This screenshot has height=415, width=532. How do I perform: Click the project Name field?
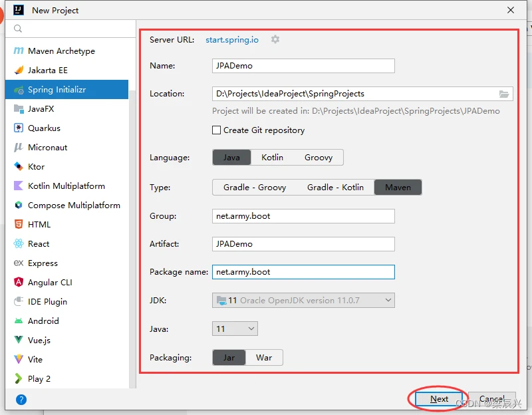[x=303, y=66]
